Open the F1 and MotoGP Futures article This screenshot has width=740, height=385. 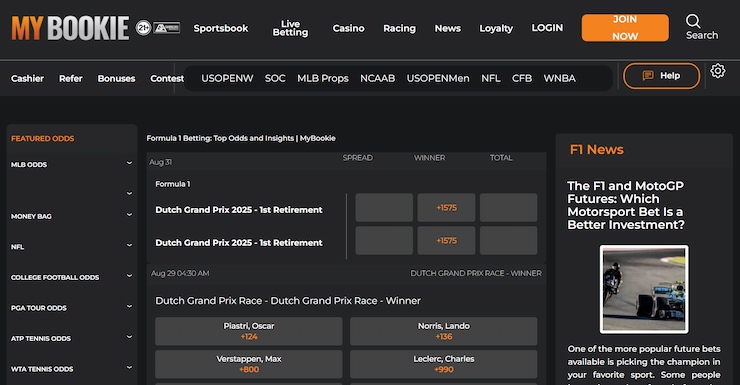tap(626, 205)
